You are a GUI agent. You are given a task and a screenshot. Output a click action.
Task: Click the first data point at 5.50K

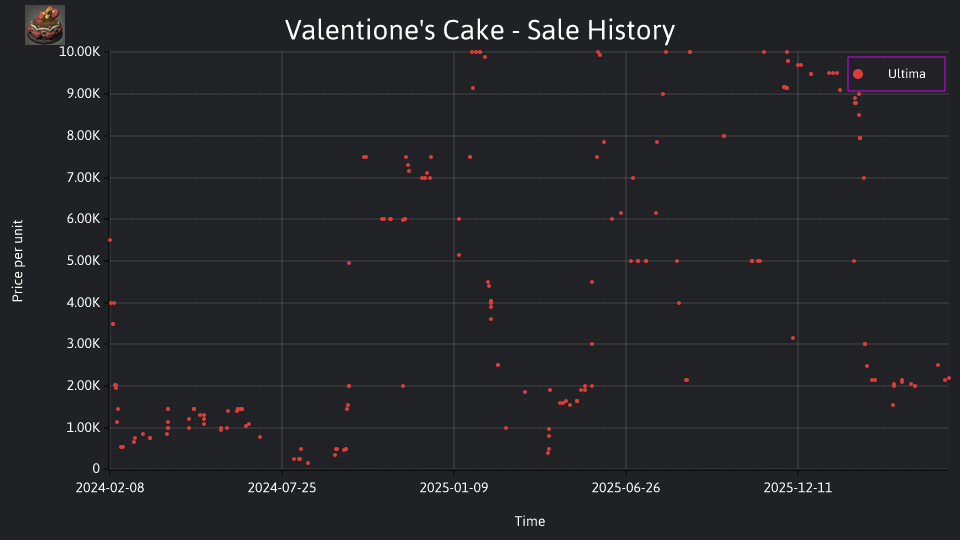coord(110,240)
